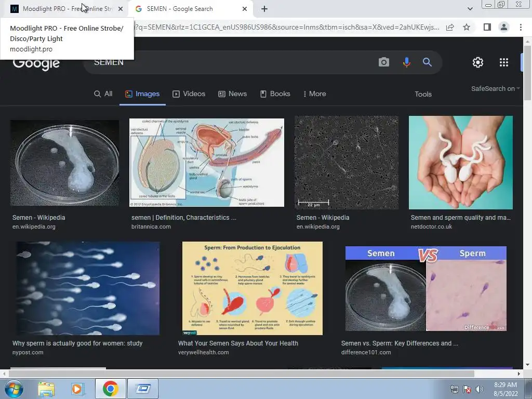Click the Action Center flag tray icon

coord(467,389)
